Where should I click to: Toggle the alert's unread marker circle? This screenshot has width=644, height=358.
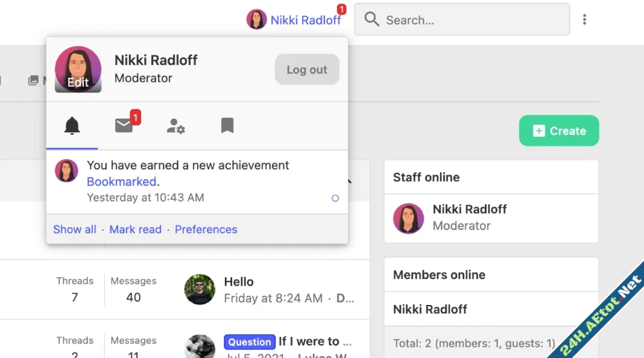(335, 198)
